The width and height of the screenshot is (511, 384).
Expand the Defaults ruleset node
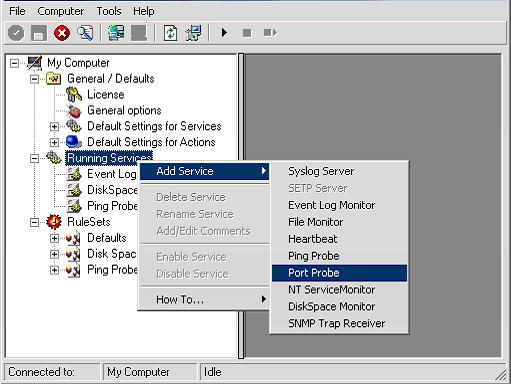(x=54, y=238)
